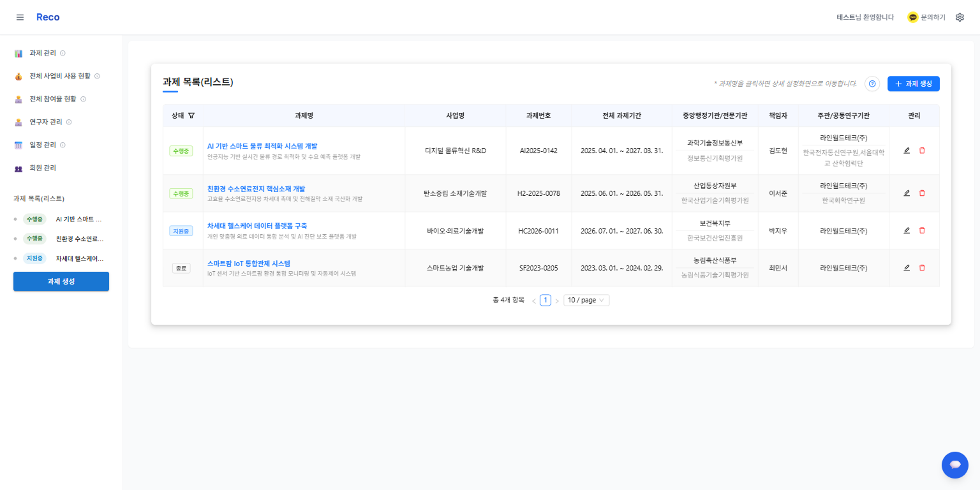980x490 pixels.
Task: Click 탄소중립 소재기술개발 cell
Action: coord(456,193)
